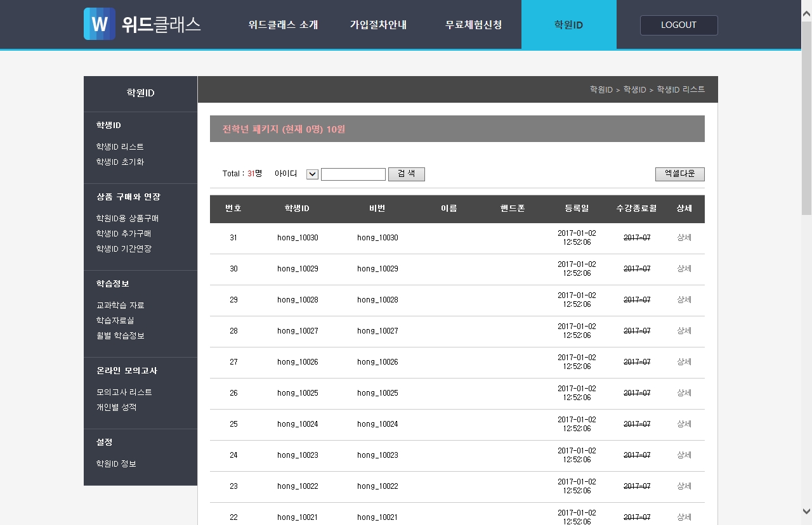
Task: Open 상세 for student hong_10026
Action: point(684,362)
